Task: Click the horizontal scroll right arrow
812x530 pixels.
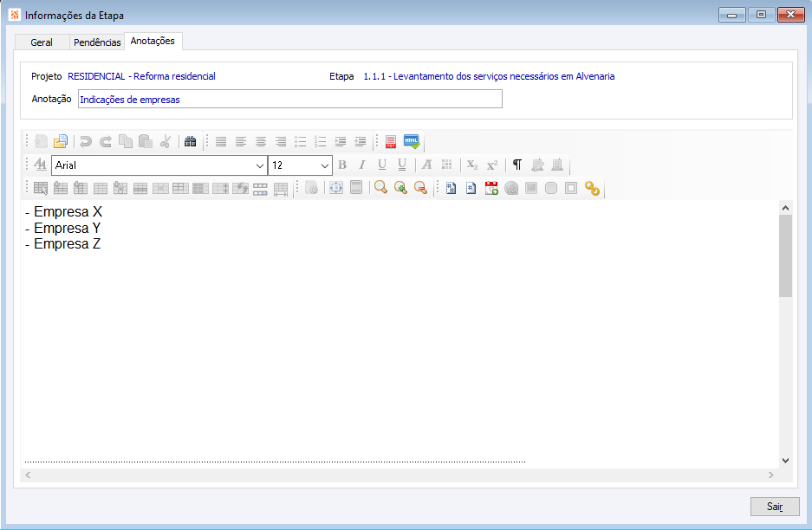Action: point(771,475)
